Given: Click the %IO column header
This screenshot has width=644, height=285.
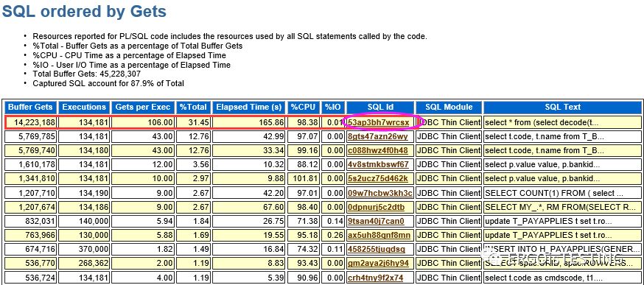Looking at the screenshot, I should 332,108.
